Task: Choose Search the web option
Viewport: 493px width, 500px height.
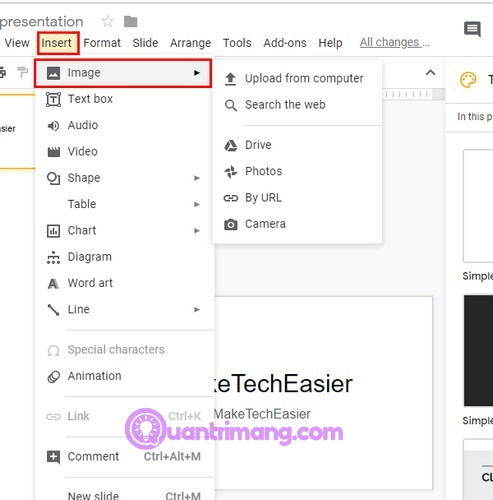Action: (x=297, y=105)
